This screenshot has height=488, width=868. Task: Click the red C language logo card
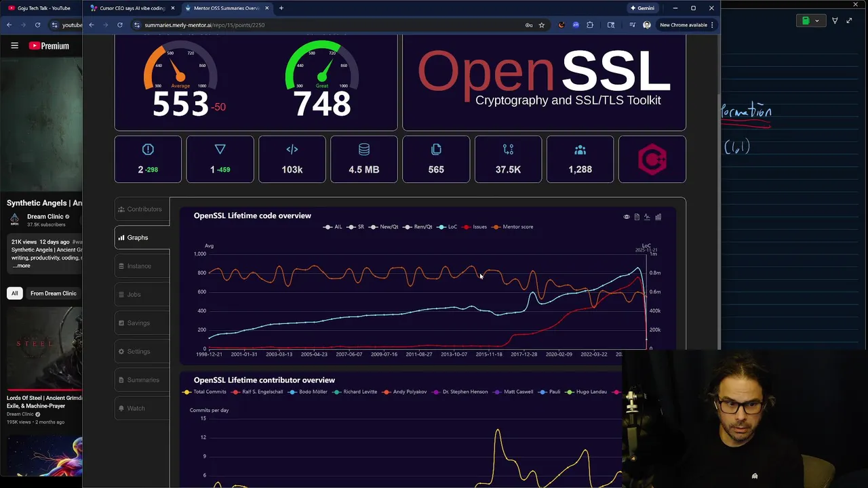tap(652, 159)
